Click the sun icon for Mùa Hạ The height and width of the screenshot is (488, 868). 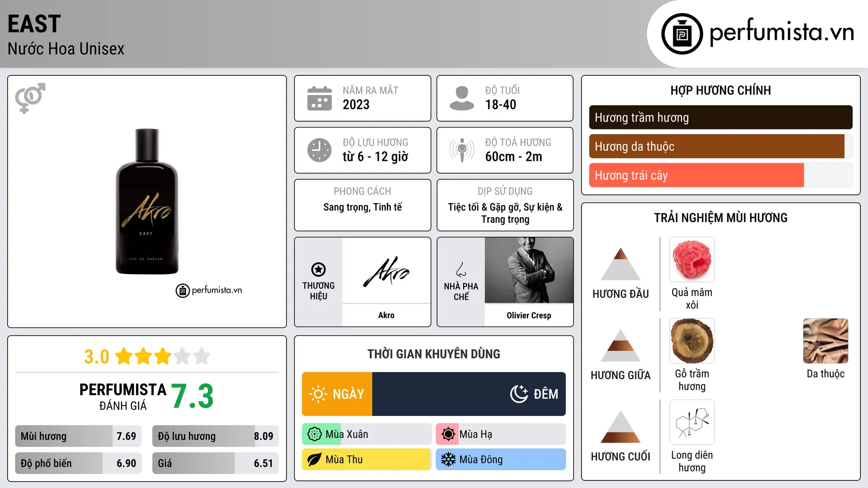pos(448,434)
